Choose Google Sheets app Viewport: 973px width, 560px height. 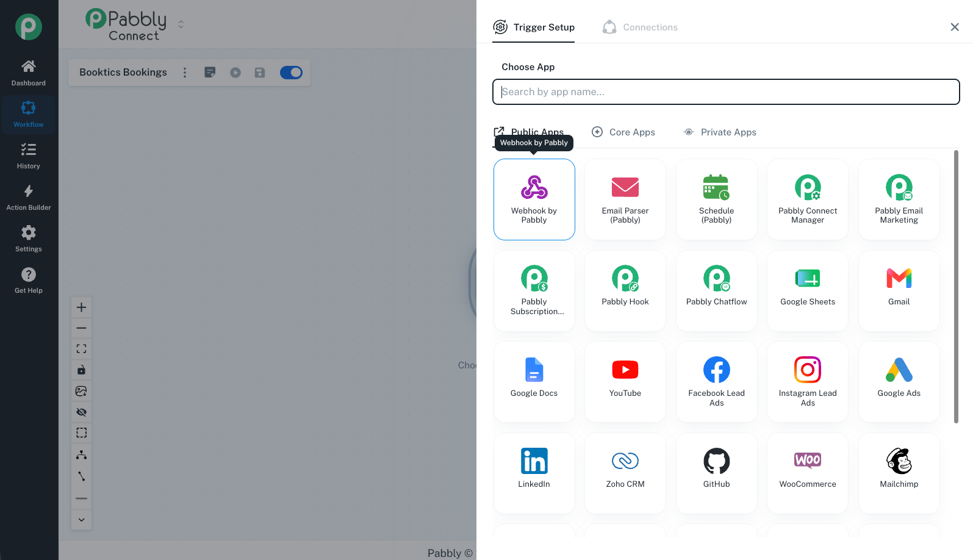click(808, 291)
